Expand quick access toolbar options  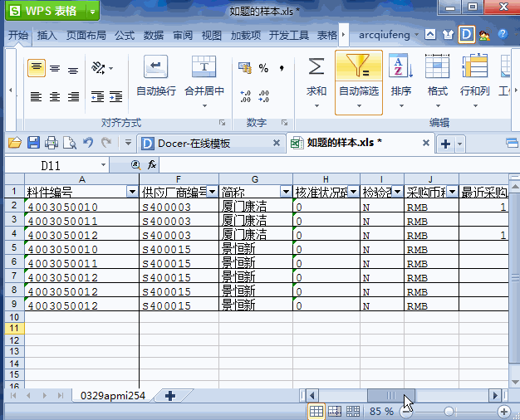click(128, 143)
